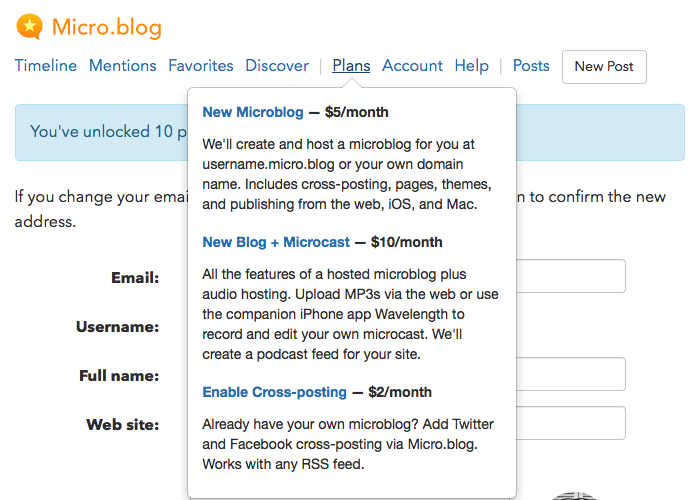Go to Mentions
The width and height of the screenshot is (698, 500).
(x=123, y=65)
